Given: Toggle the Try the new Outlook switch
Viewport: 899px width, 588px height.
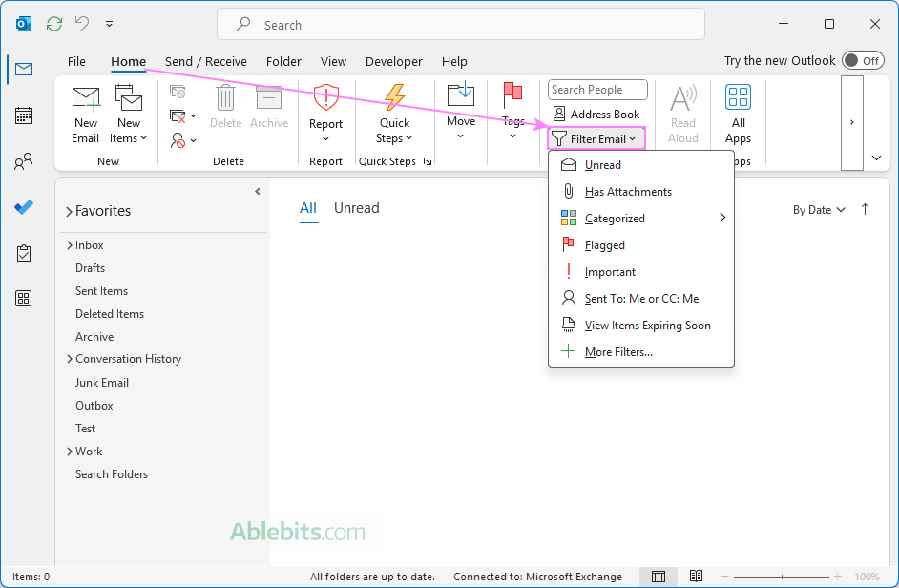Looking at the screenshot, I should coord(862,61).
